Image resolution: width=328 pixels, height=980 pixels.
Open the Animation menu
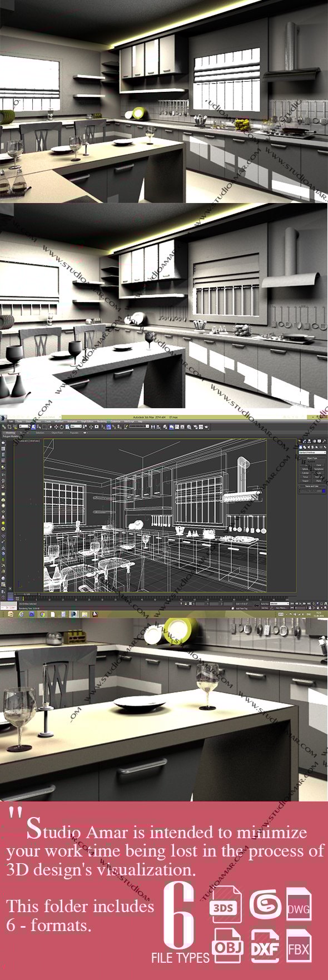pyautogui.click(x=73, y=421)
